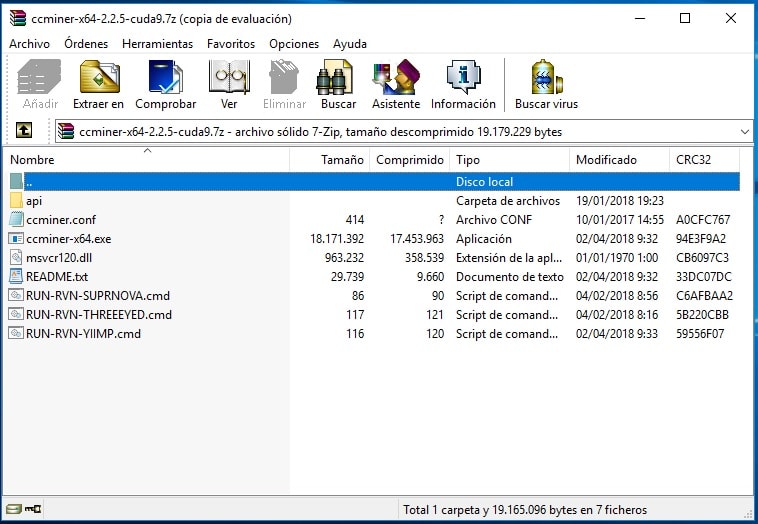Viewport: 758px width, 524px height.
Task: Click RUN-RVN-THREEEYED.cmd script icon
Action: [x=16, y=314]
